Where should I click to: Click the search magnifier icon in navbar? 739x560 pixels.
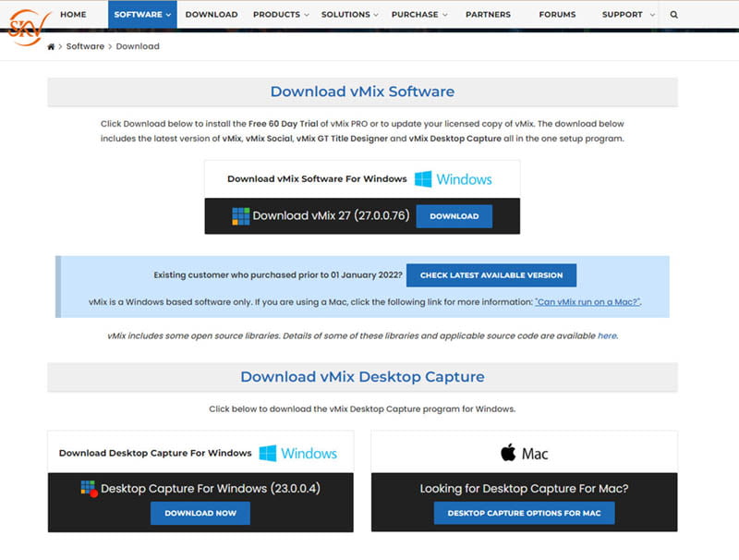pos(673,15)
